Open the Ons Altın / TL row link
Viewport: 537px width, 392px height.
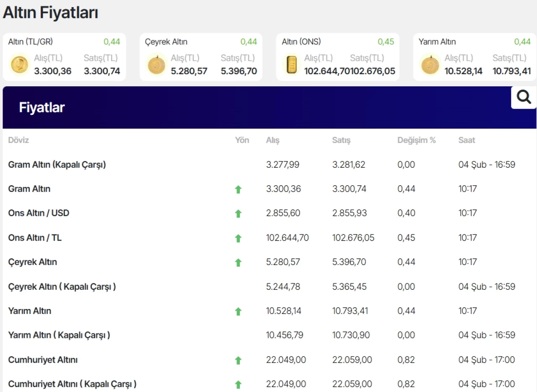(x=35, y=238)
